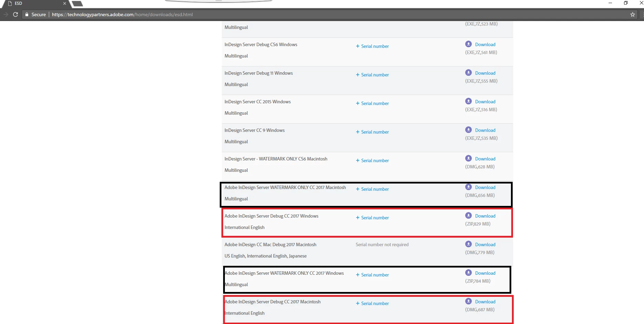644x324 pixels.
Task: Click 'InDesign Server CC 2015 Windows' text
Action: 258,102
